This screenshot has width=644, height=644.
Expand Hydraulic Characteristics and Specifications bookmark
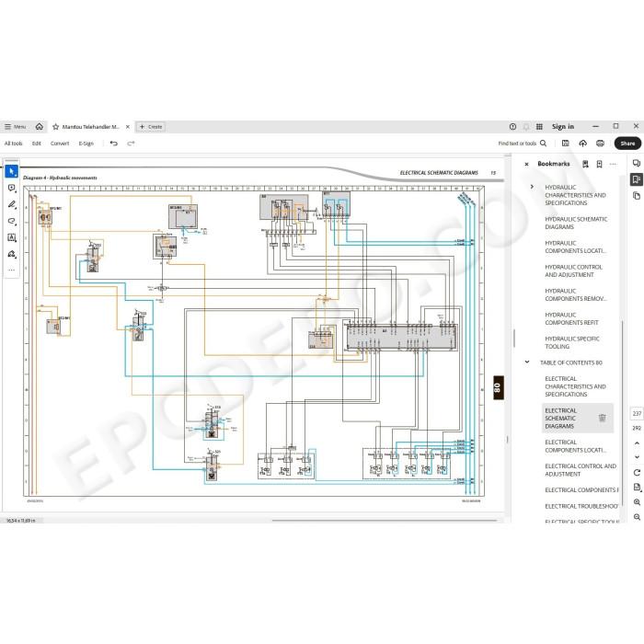[x=532, y=187]
